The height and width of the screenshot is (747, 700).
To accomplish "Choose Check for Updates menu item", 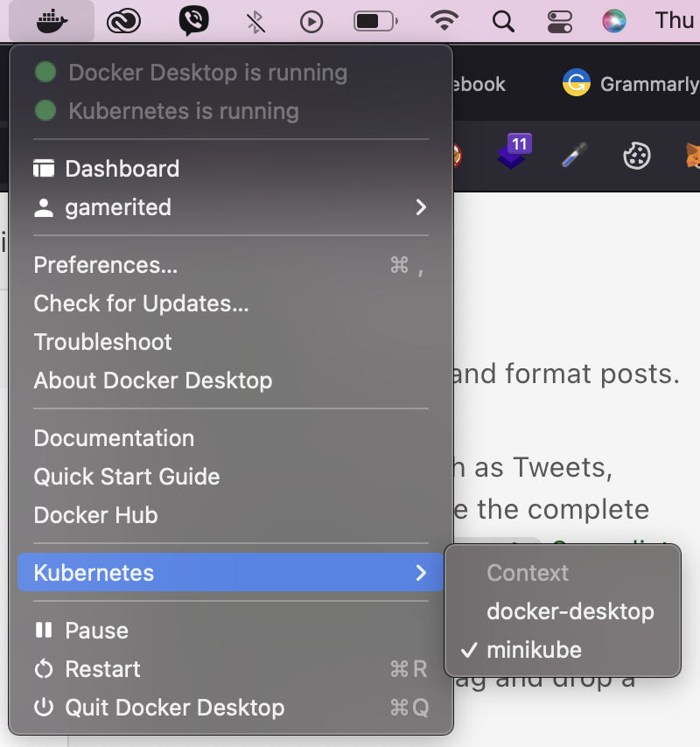I will (141, 304).
